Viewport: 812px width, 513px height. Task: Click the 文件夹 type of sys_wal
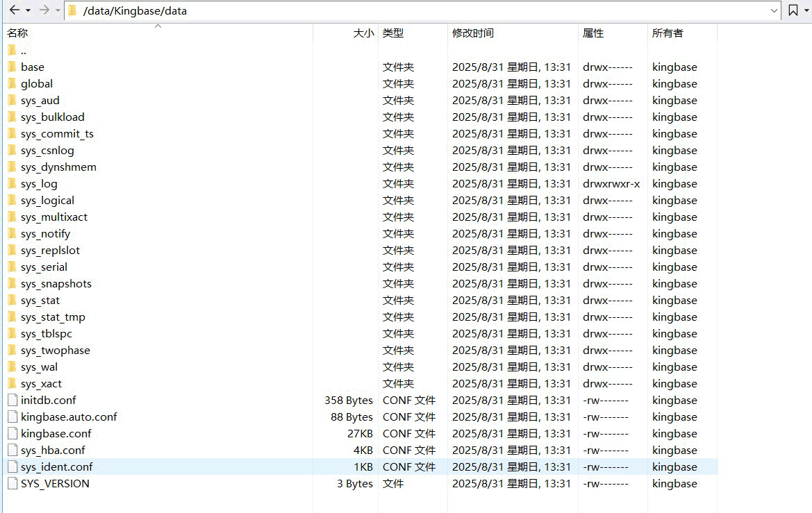click(398, 367)
